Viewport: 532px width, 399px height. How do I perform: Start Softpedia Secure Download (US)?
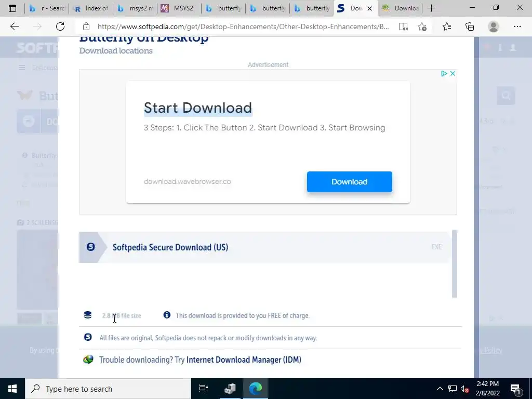point(264,247)
